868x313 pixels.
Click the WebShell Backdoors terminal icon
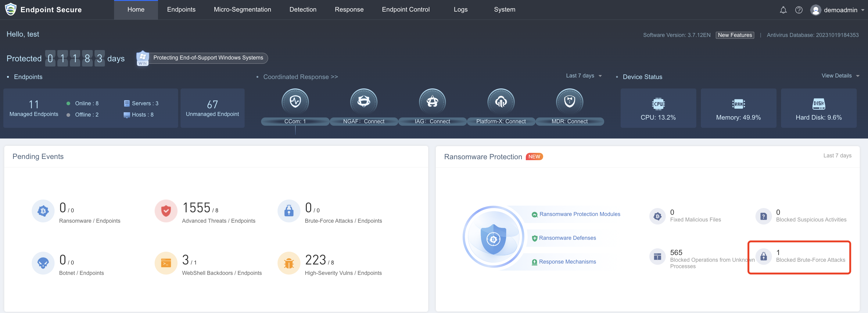click(x=166, y=263)
